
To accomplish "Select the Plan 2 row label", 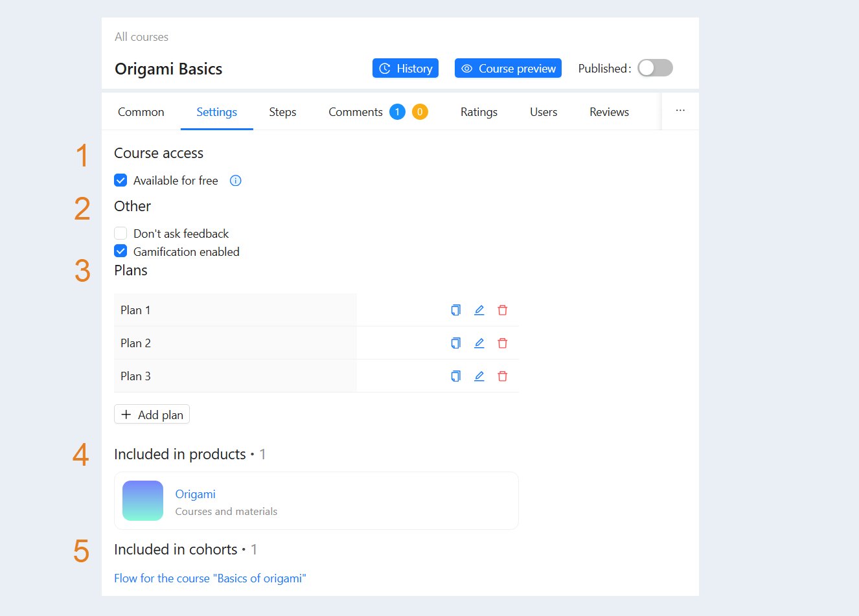I will pyautogui.click(x=135, y=343).
